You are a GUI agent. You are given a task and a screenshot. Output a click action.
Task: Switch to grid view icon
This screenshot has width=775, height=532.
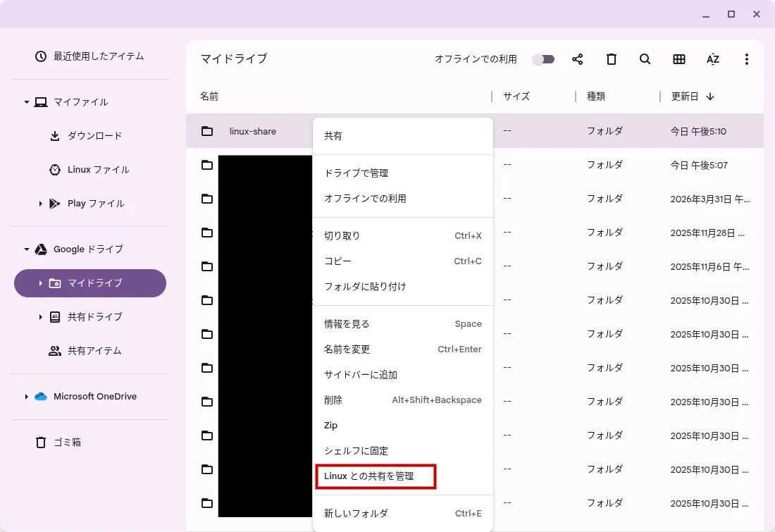click(679, 59)
